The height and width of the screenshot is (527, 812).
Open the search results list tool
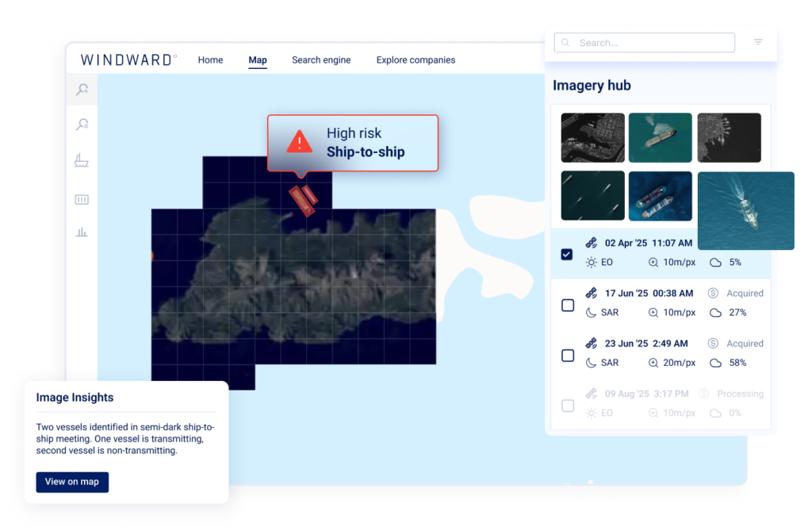click(x=81, y=124)
